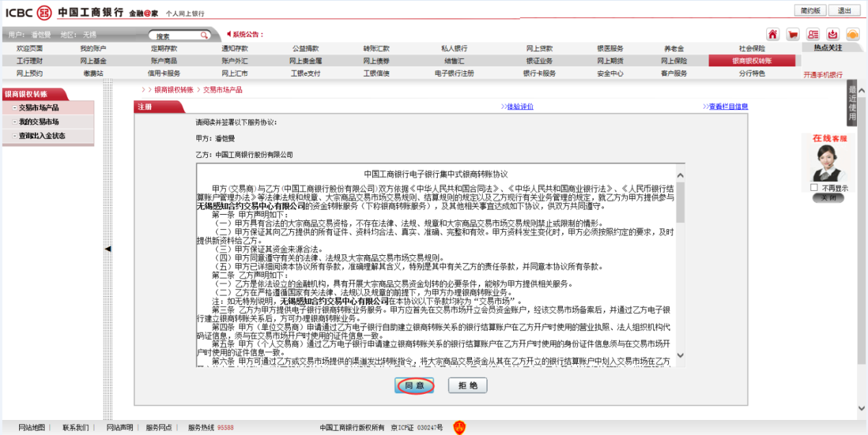Open the 银商银权转账 menu item

(x=752, y=61)
